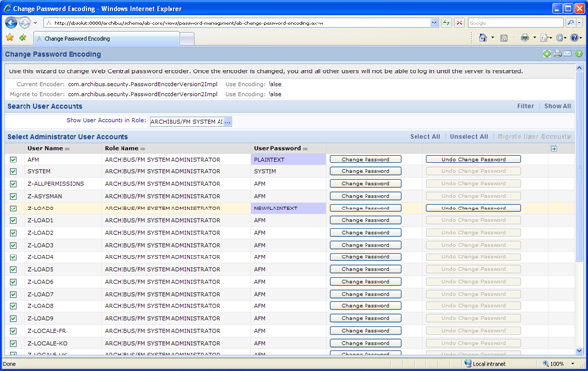Click the scrollbar up arrow
588x371 pixels.
pyautogui.click(x=579, y=68)
